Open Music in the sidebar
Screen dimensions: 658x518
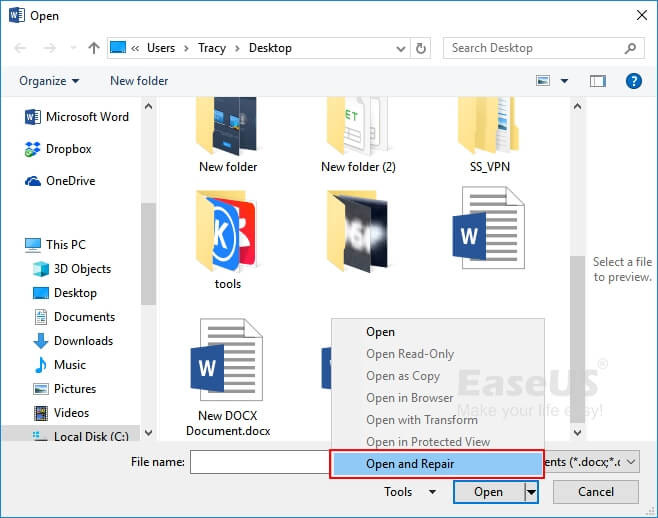point(60,365)
